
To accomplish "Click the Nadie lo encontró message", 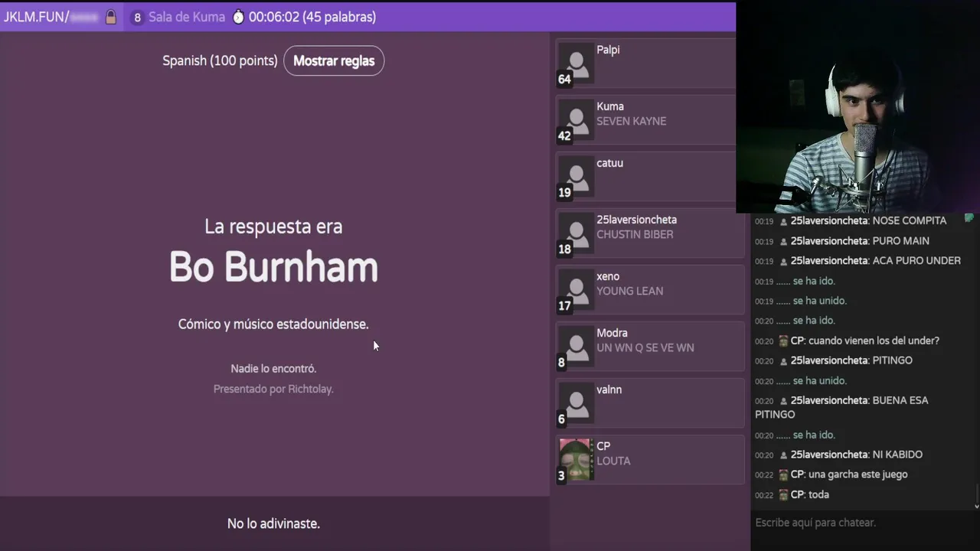I will pyautogui.click(x=273, y=369).
